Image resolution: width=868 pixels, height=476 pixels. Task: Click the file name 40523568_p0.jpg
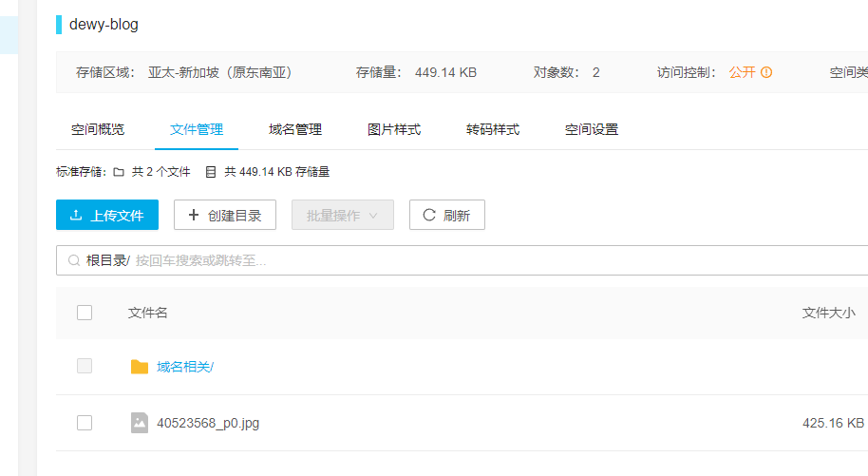pos(208,424)
